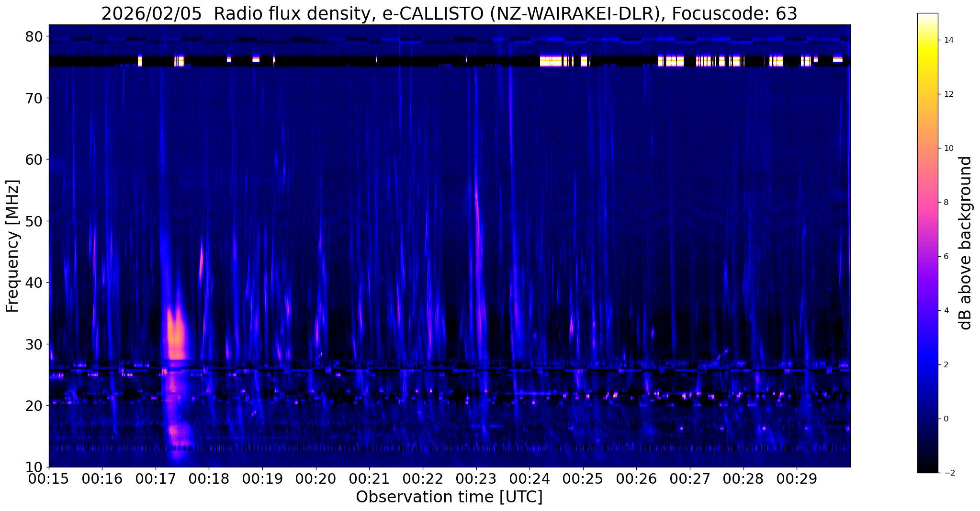Click the 60 MHz frequency tick label

pos(34,159)
